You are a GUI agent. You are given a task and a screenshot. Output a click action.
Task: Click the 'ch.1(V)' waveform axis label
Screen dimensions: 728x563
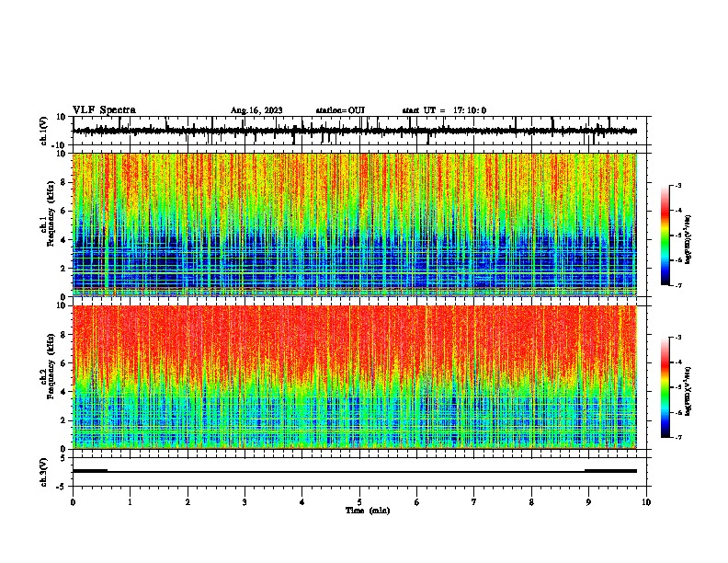click(x=44, y=131)
